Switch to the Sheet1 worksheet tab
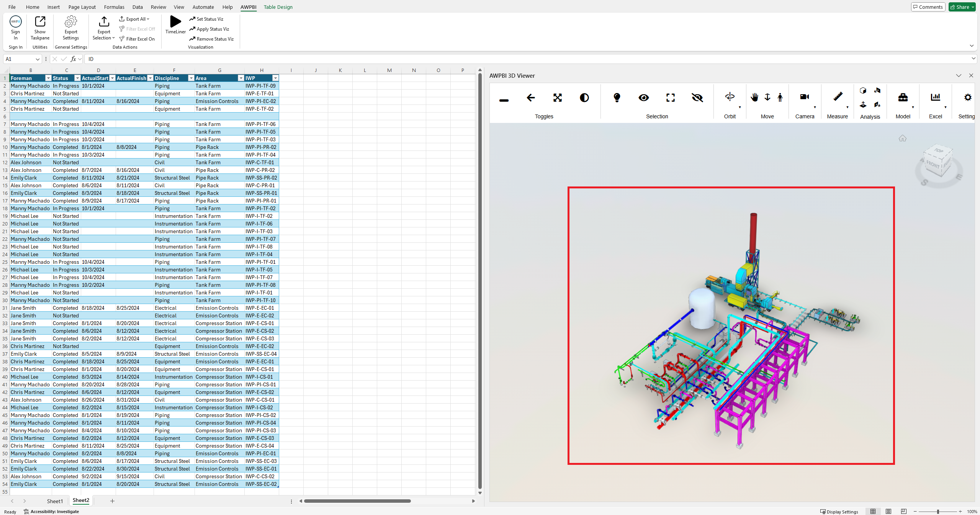This screenshot has height=515, width=980. pos(55,501)
